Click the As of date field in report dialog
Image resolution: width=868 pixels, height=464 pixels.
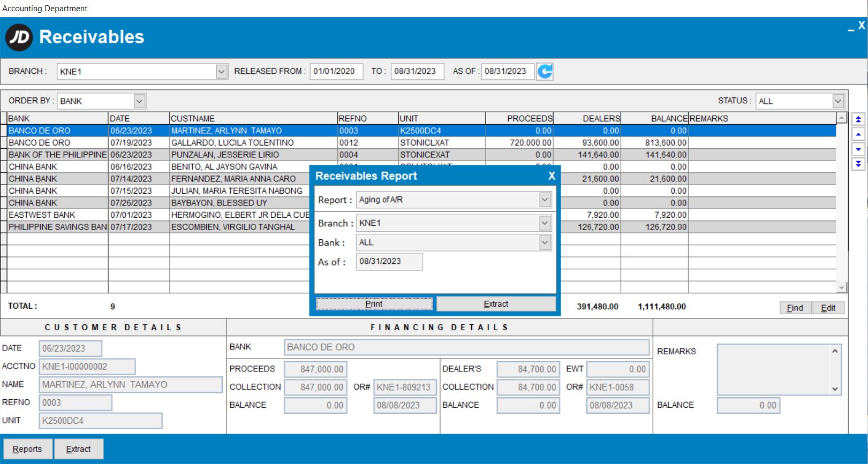tap(389, 262)
